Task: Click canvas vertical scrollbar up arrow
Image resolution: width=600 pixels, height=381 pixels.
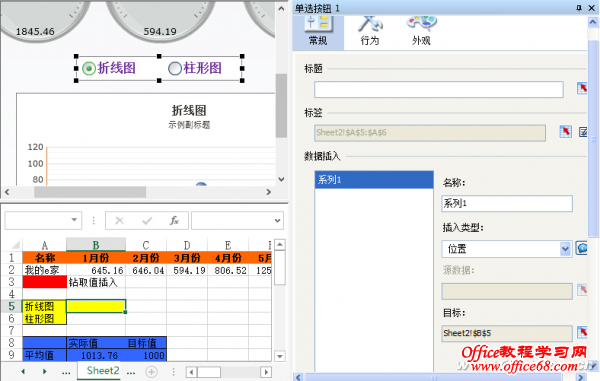Action: (x=281, y=8)
